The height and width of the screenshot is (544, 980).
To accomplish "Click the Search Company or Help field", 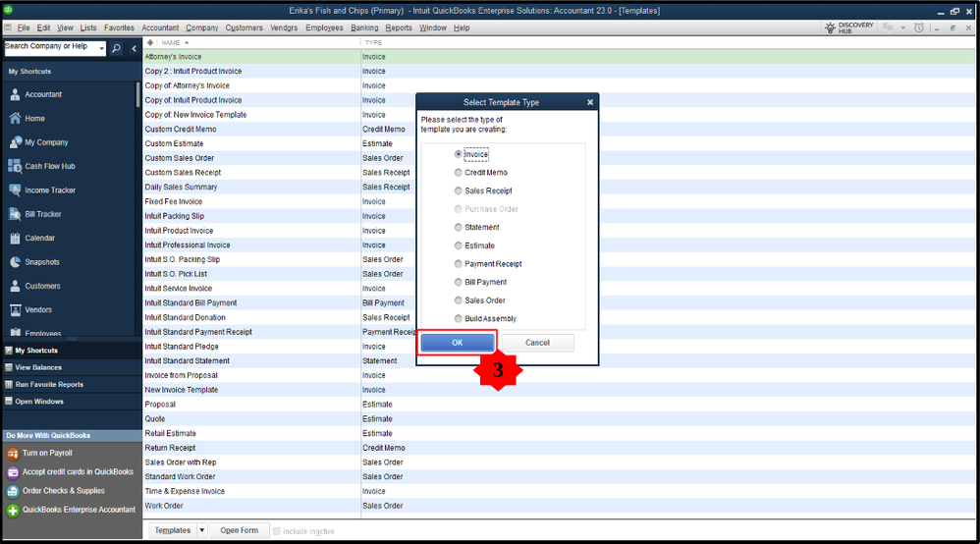I will 50,48.
